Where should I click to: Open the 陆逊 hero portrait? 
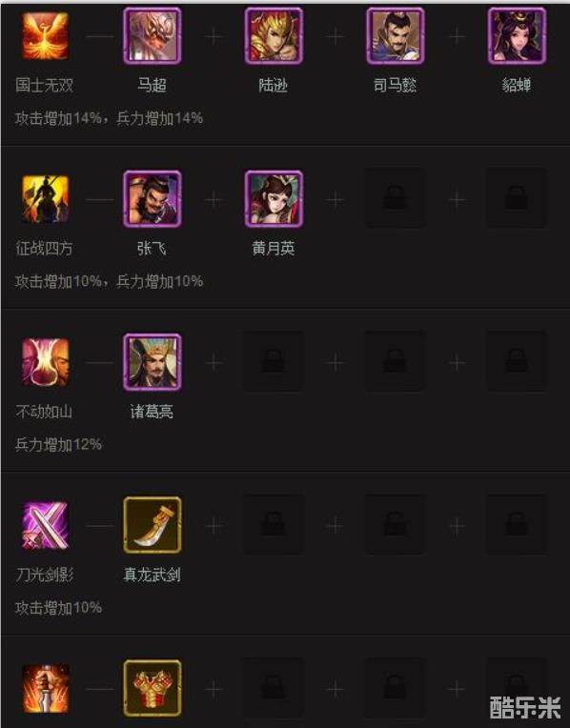(x=275, y=36)
